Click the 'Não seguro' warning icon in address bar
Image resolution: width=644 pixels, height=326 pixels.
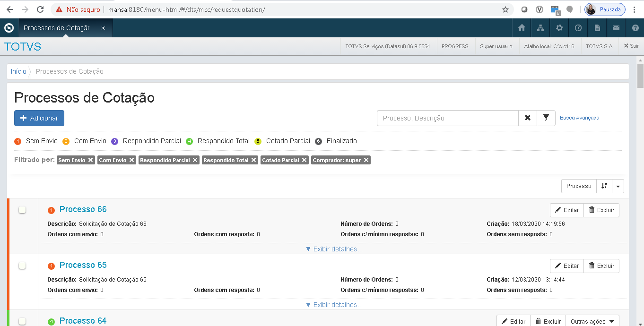(x=59, y=9)
